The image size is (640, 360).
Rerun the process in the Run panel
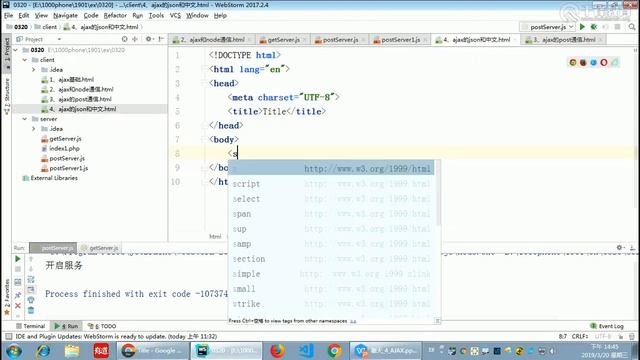(x=18, y=259)
